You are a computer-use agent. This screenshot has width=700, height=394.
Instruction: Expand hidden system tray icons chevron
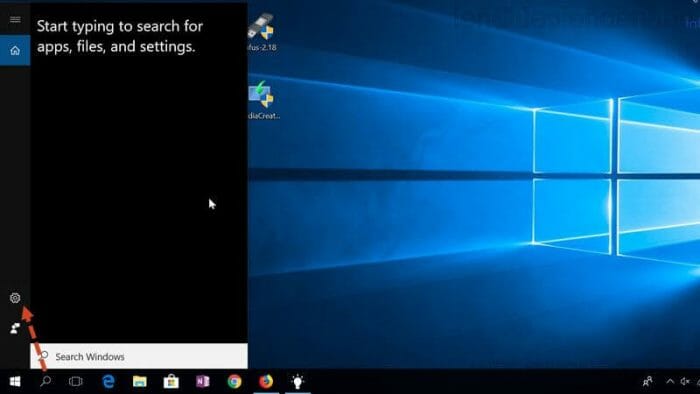(x=670, y=382)
